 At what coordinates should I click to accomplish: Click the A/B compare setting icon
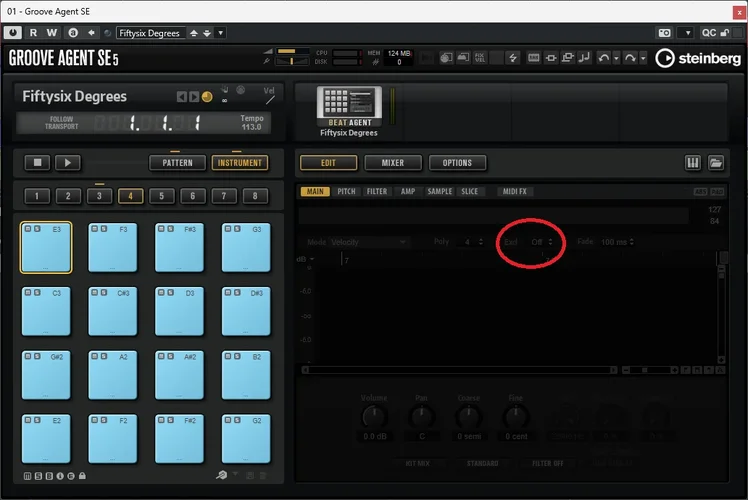pos(73,32)
